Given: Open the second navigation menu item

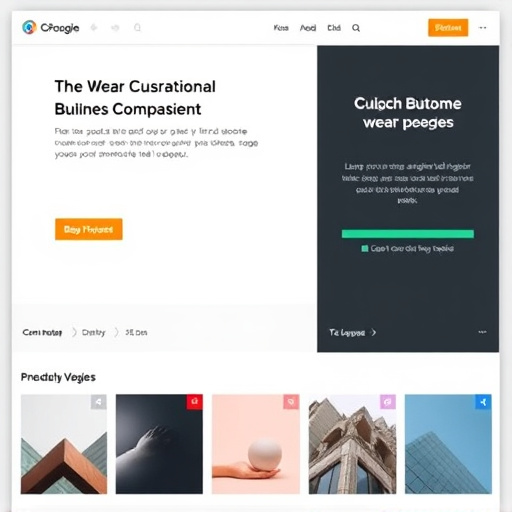Looking at the screenshot, I should (308, 28).
